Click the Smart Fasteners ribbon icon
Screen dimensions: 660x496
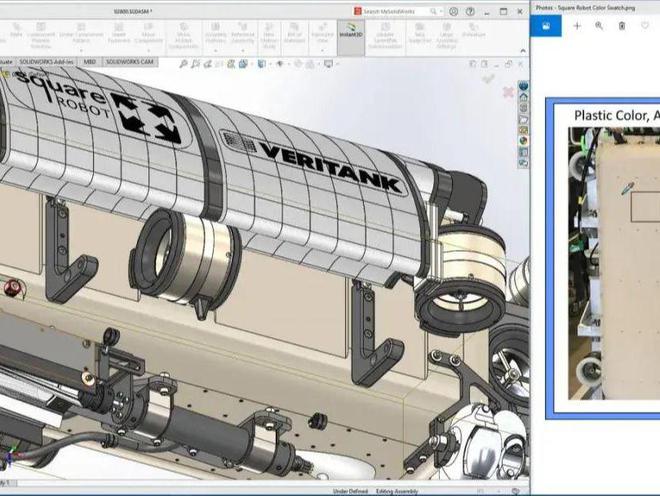click(119, 33)
